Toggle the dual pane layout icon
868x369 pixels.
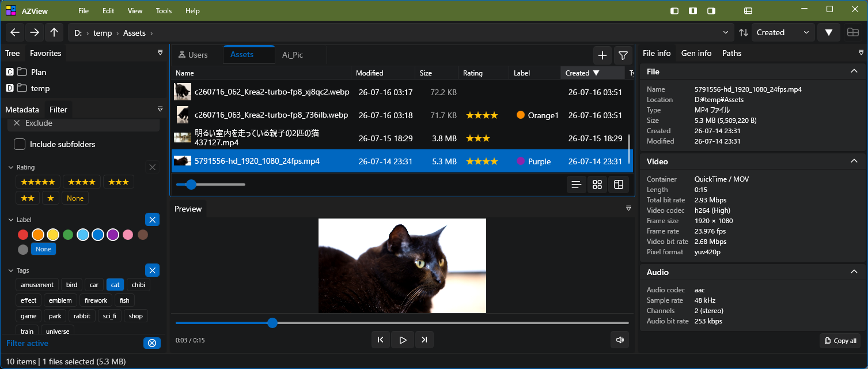tap(853, 33)
